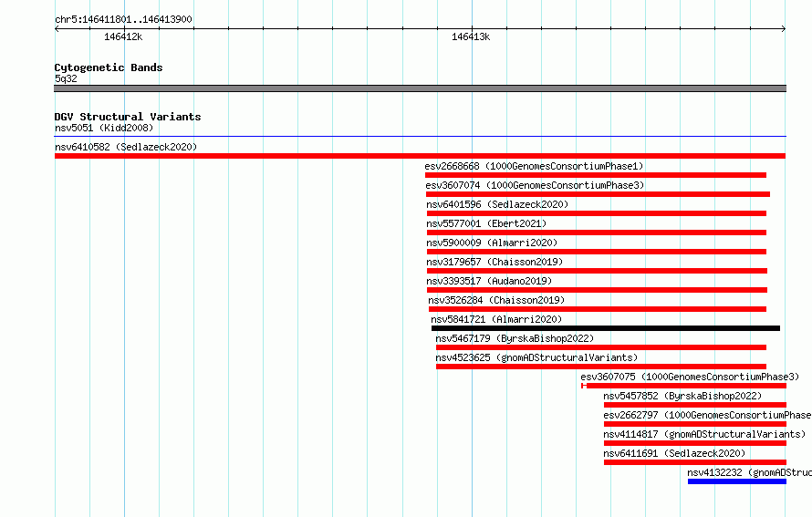Click the red bar under nsv5467179

601,347
